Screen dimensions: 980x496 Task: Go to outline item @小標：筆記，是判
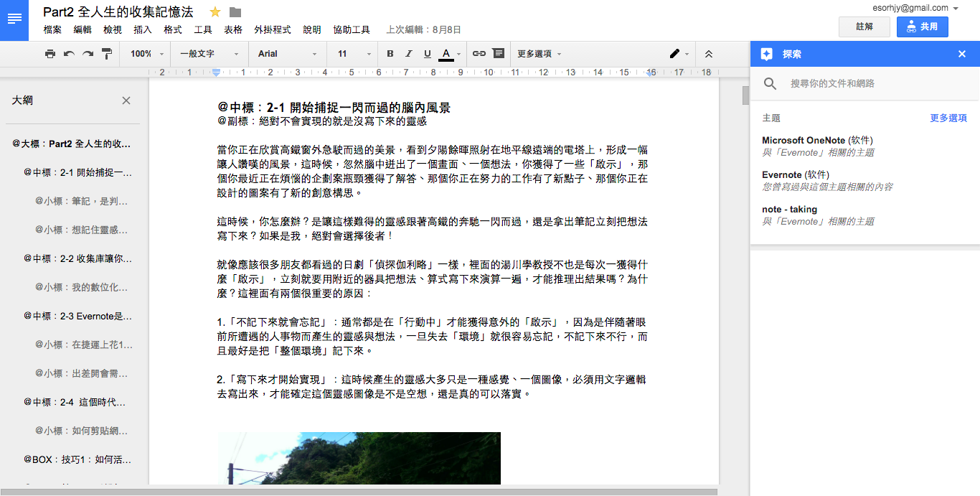pyautogui.click(x=82, y=201)
